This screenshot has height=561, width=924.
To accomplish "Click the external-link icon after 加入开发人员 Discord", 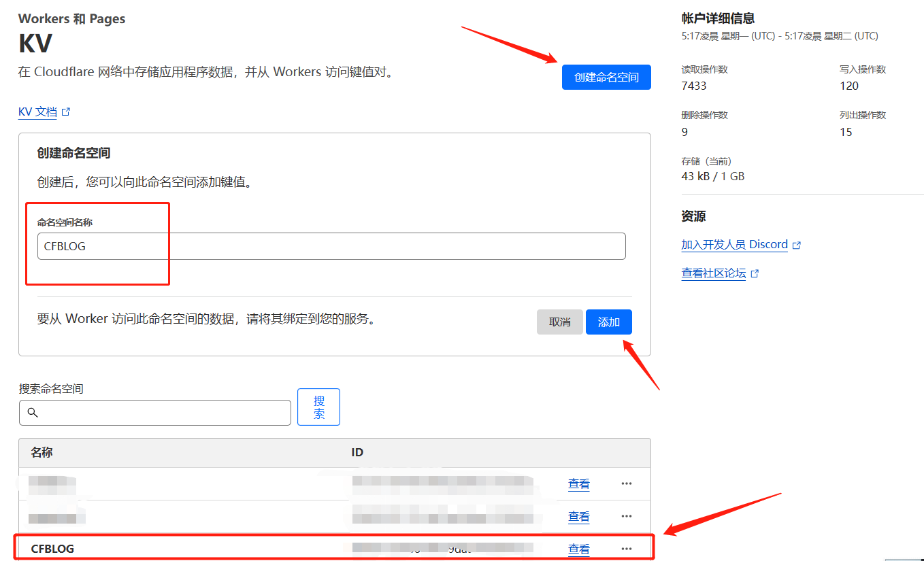I will 797,245.
